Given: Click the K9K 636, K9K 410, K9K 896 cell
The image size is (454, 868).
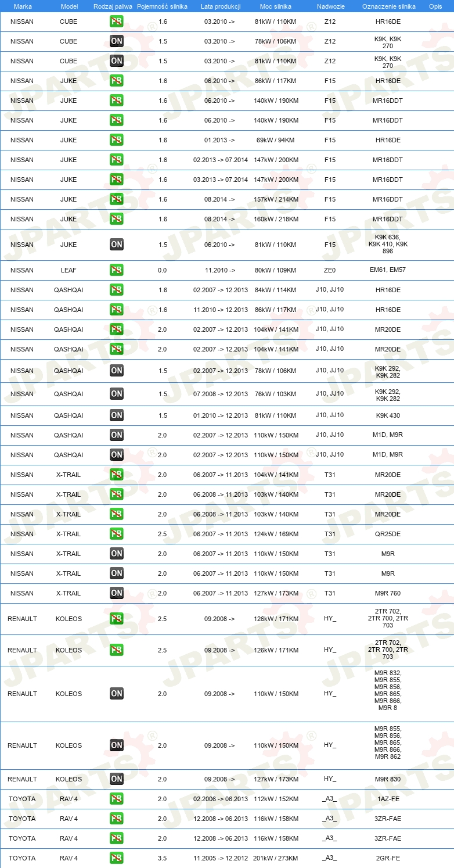Looking at the screenshot, I should coord(388,245).
